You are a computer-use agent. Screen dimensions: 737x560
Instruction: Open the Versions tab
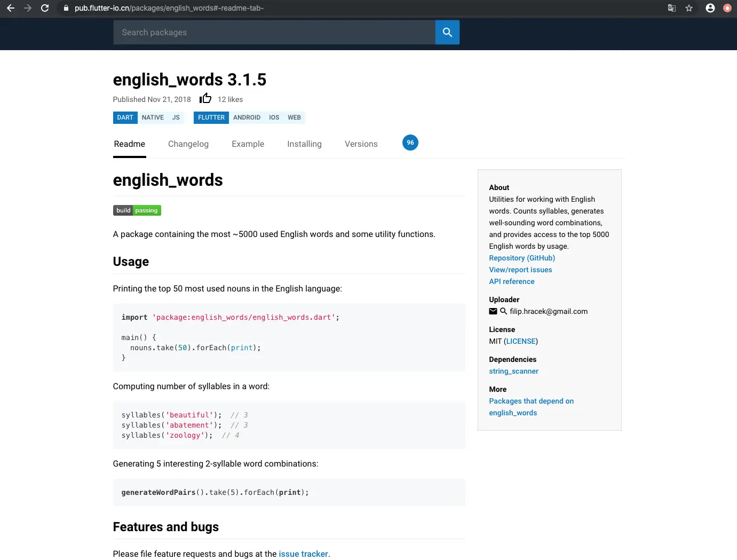(361, 144)
